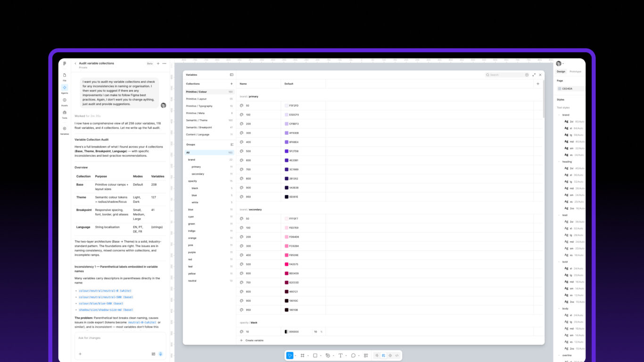The height and width of the screenshot is (362, 644).
Task: Select the Primitive / Layout collection
Action: pyautogui.click(x=209, y=99)
